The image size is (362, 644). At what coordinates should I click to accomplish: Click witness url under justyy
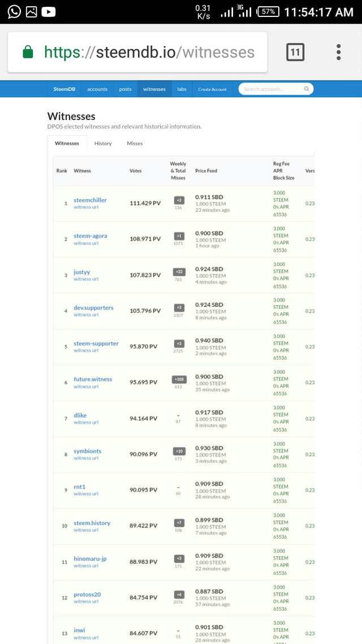[86, 279]
